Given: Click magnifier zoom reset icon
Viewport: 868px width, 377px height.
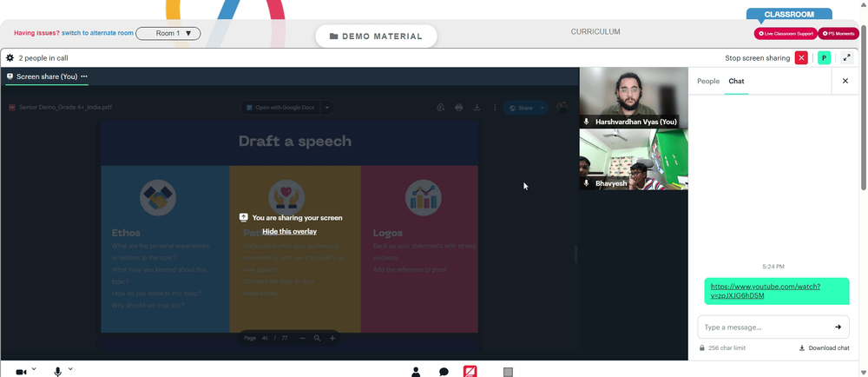Looking at the screenshot, I should 317,338.
